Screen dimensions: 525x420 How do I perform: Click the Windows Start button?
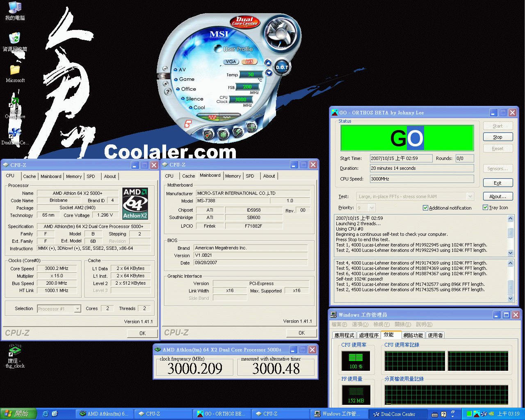pyautogui.click(x=18, y=414)
